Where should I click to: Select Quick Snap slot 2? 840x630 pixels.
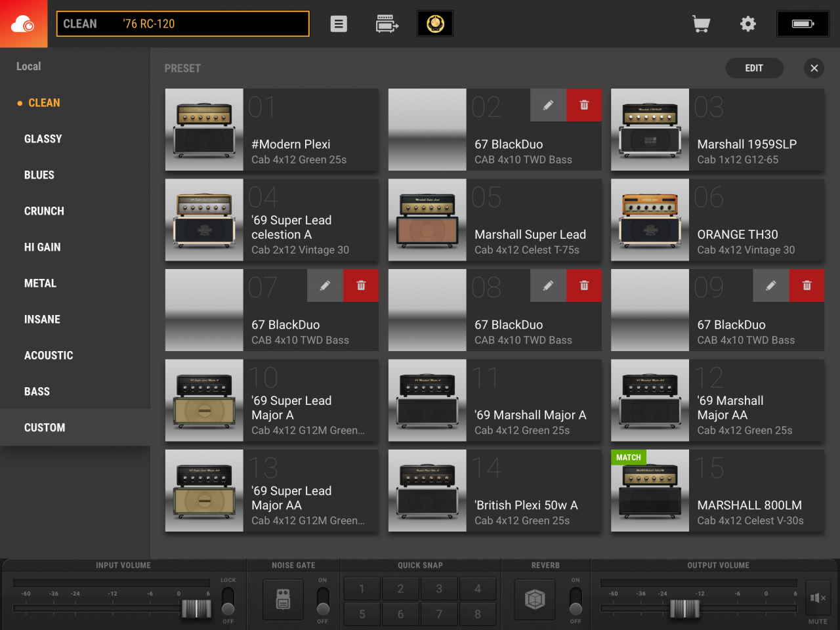pos(400,589)
